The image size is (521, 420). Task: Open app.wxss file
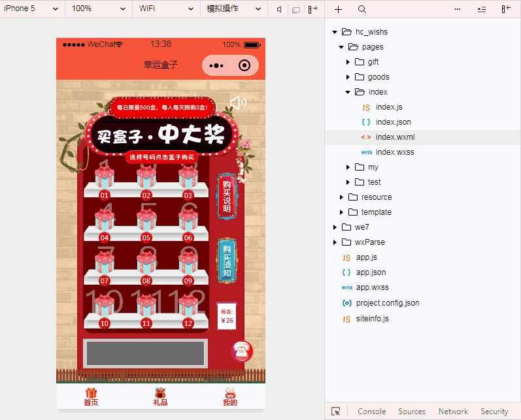coord(365,287)
